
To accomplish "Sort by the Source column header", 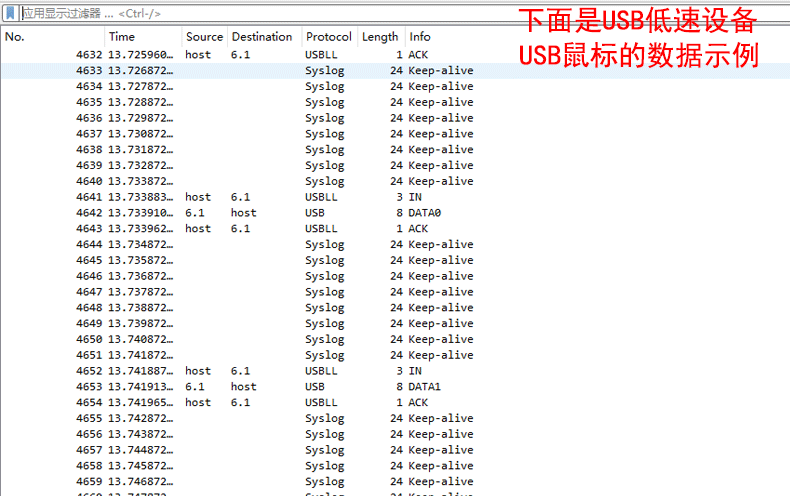I will click(204, 37).
